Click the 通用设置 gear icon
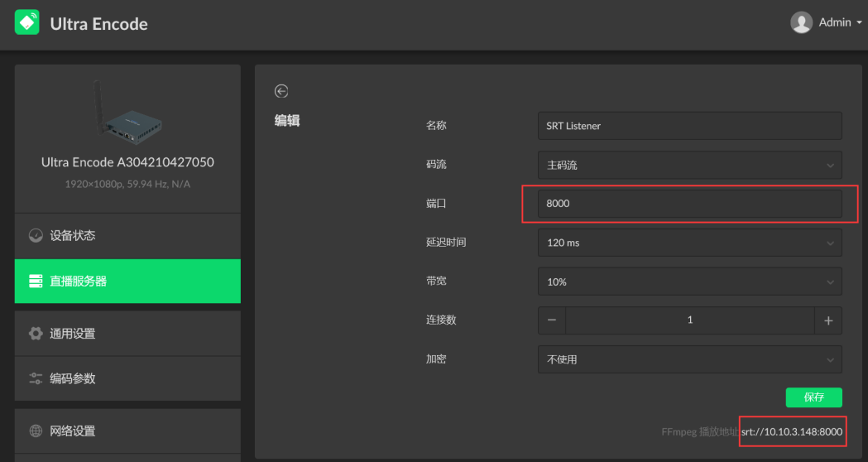 pos(36,334)
